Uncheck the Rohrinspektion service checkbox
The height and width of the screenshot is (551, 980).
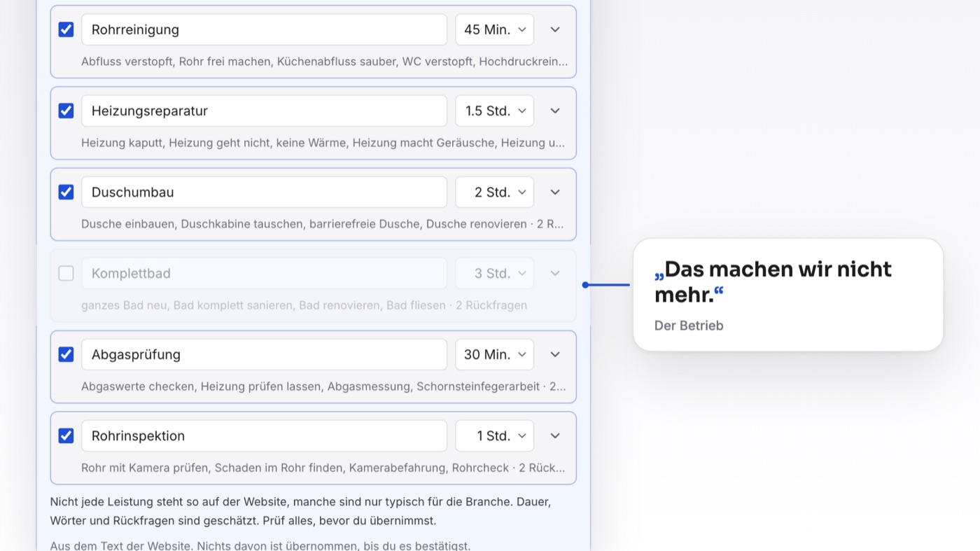click(66, 435)
